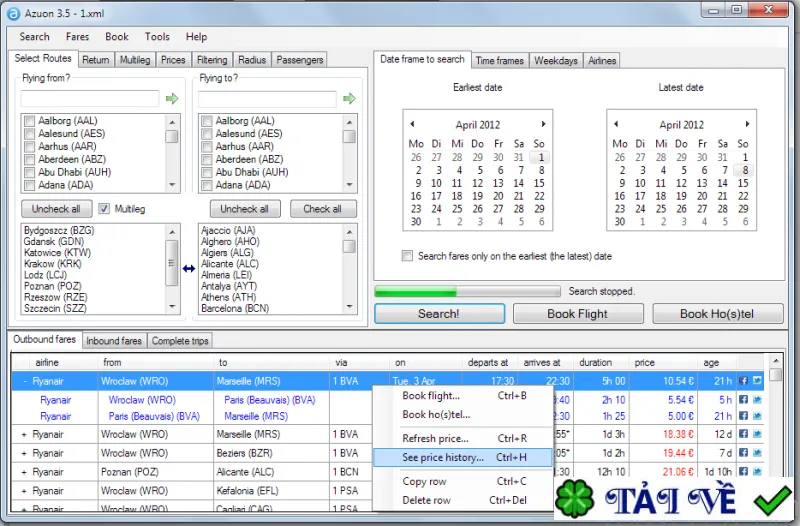Switch to the Weekdays tab
Screen dimensions: 800x526
tap(556, 61)
